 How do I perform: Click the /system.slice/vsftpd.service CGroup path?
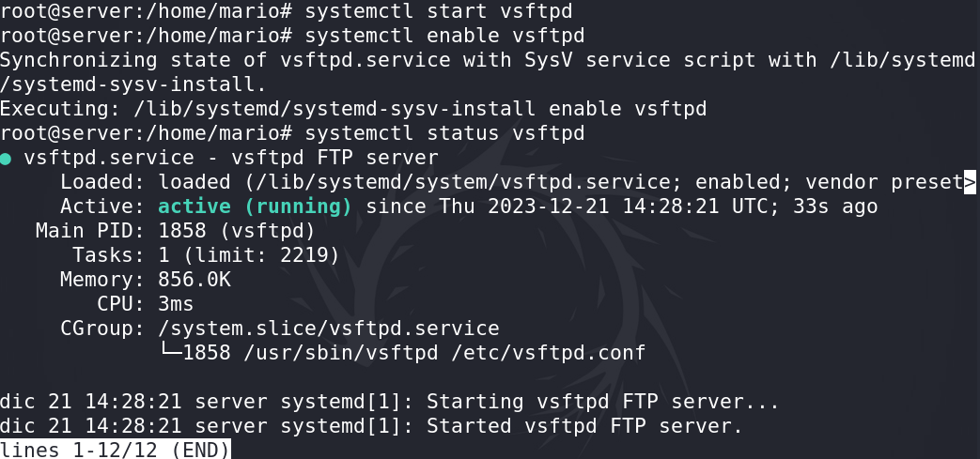tap(329, 329)
